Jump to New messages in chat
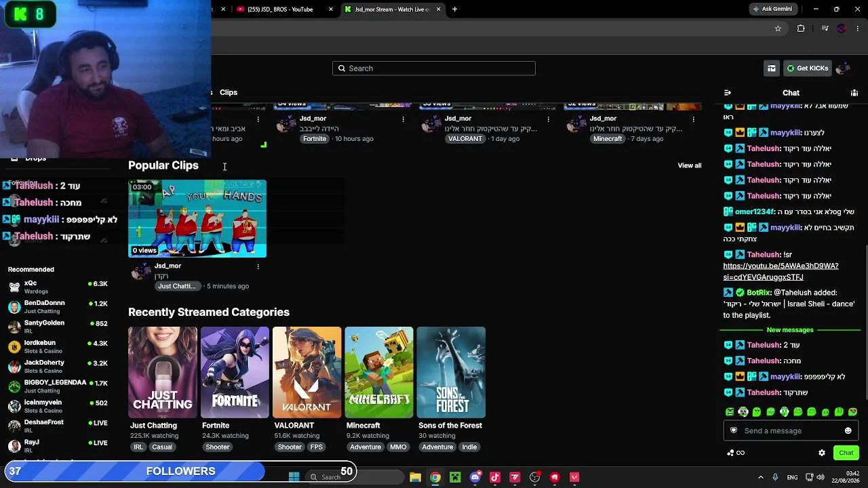 (790, 330)
